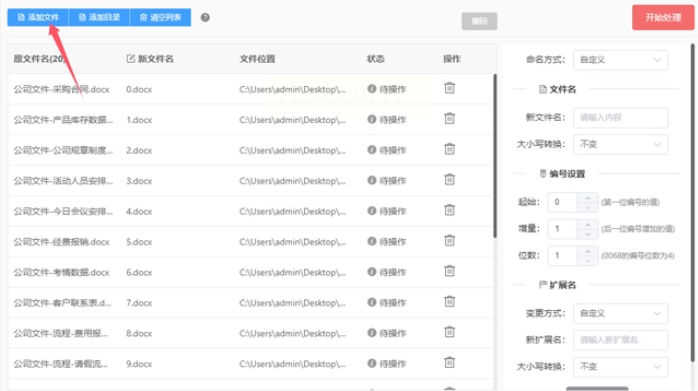The width and height of the screenshot is (698, 391).
Task: Click the 添加文件 button
Action: 38,17
